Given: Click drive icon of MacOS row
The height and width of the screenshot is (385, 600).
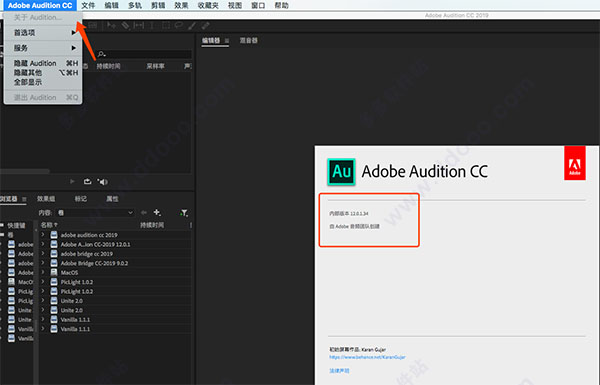Looking at the screenshot, I should (54, 272).
